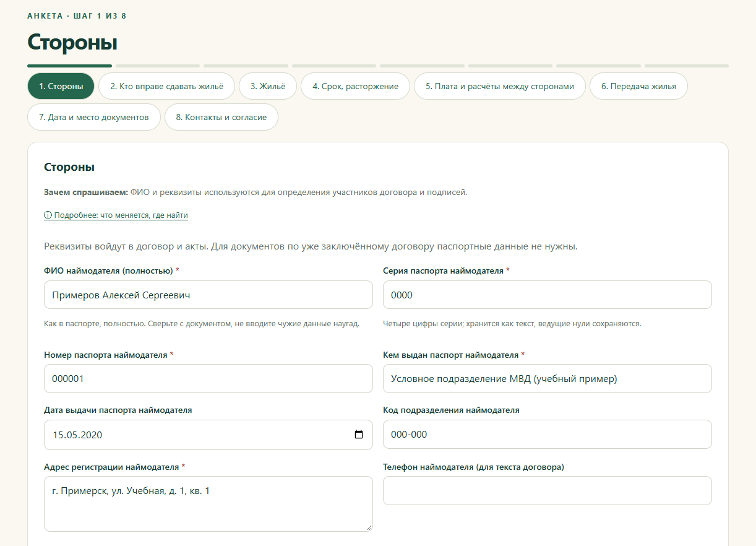Screen dimensions: 756x546
Task: Click the passport series field containing 0000
Action: pos(548,295)
